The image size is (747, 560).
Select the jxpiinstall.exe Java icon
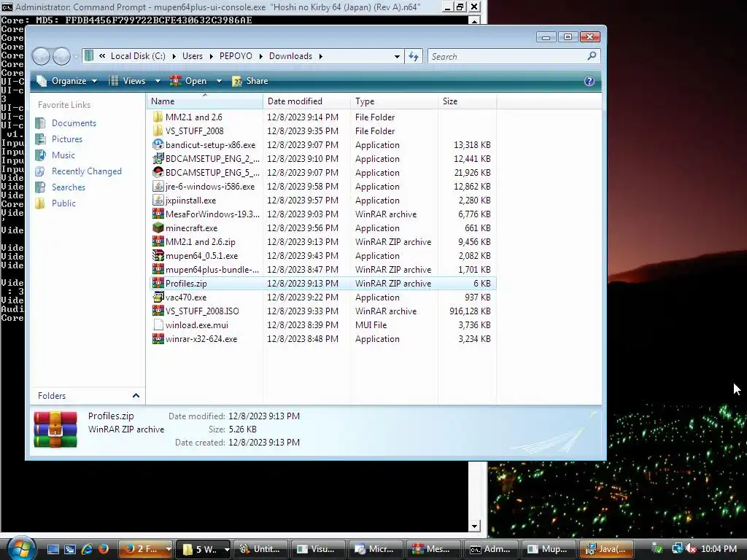click(x=158, y=201)
